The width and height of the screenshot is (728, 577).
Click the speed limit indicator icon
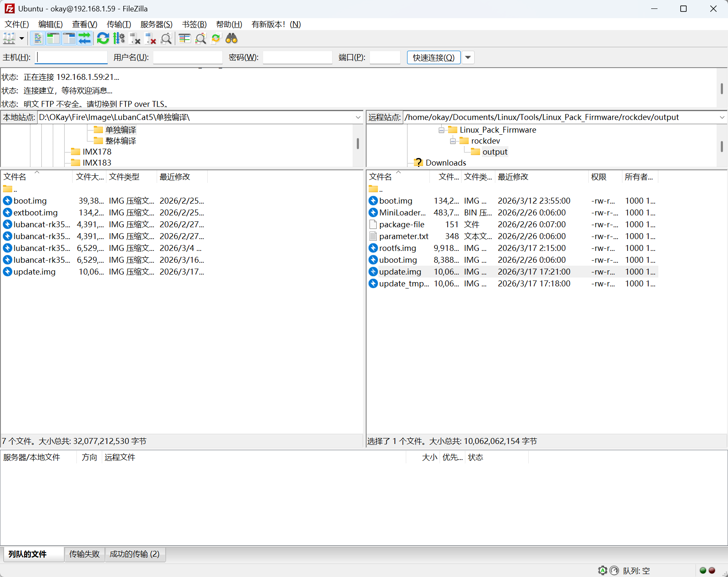[614, 571]
